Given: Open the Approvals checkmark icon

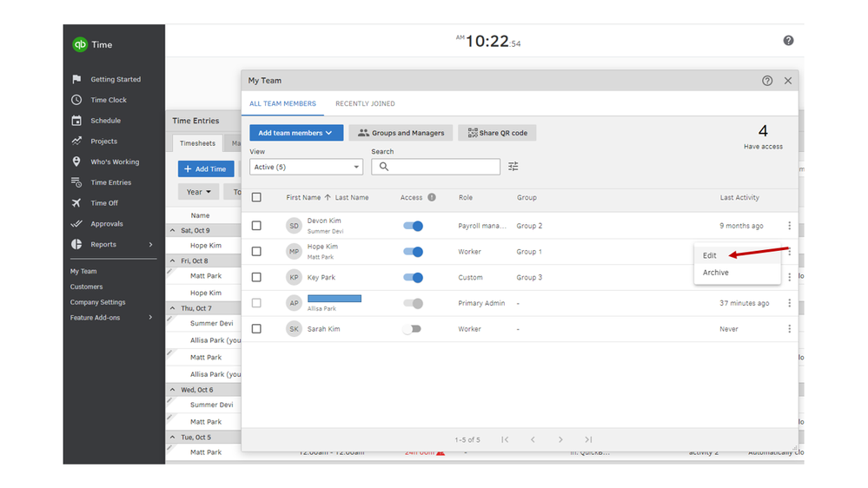Looking at the screenshot, I should click(x=76, y=223).
